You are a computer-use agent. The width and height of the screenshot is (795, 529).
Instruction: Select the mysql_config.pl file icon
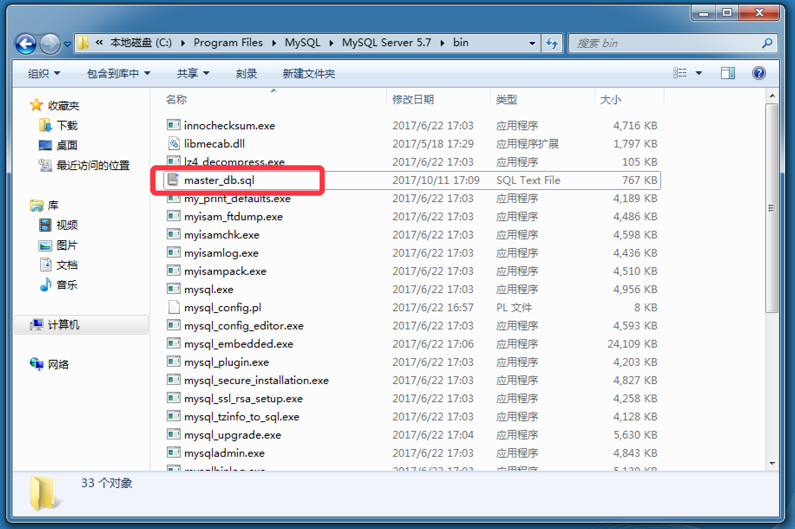(x=173, y=308)
